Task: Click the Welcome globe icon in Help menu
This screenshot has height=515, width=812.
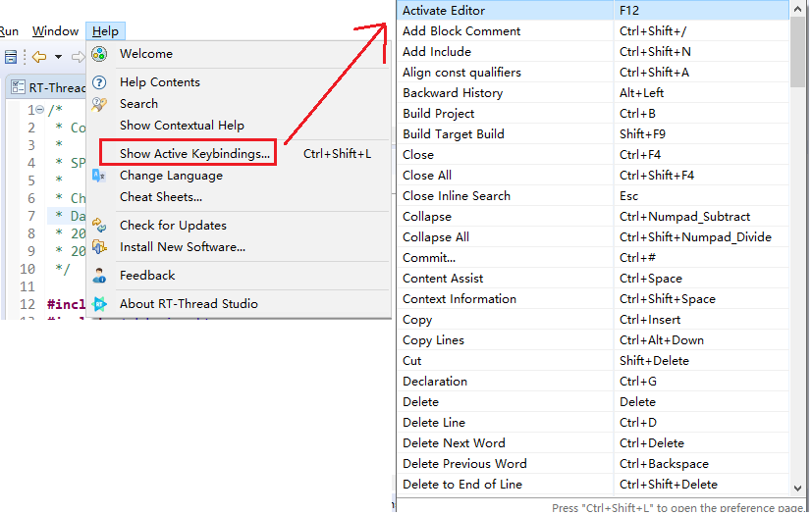Action: coord(99,54)
